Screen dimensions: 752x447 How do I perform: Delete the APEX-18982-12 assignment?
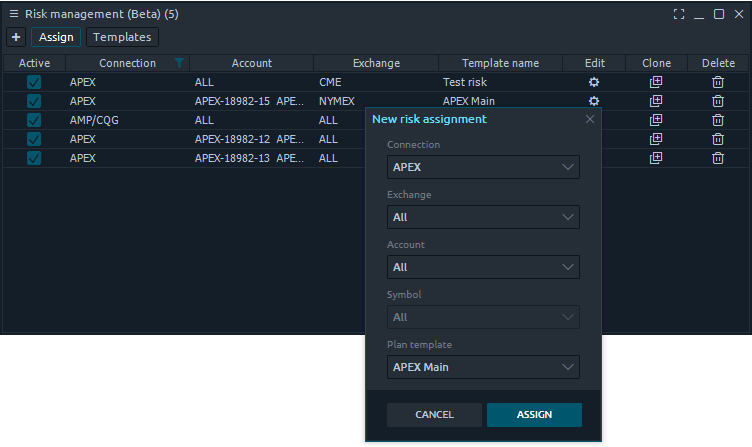pyautogui.click(x=717, y=139)
